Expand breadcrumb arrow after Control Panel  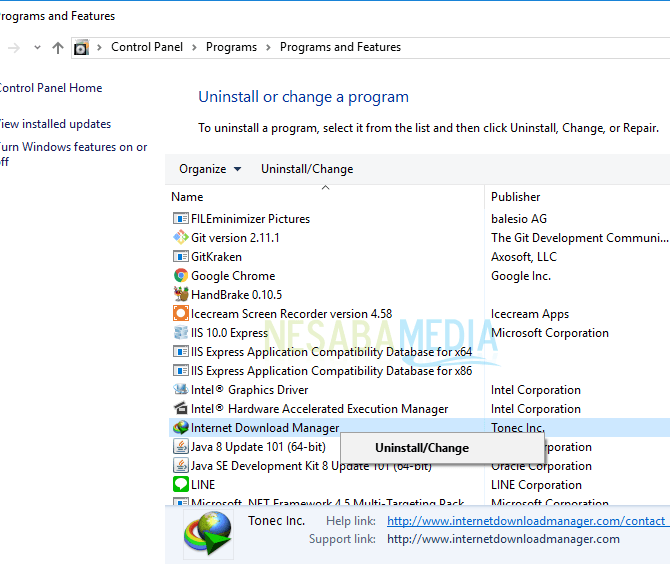tap(195, 48)
